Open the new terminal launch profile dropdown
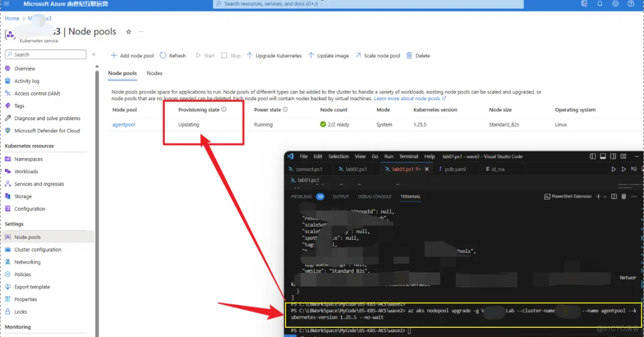The height and width of the screenshot is (337, 644). [605, 197]
